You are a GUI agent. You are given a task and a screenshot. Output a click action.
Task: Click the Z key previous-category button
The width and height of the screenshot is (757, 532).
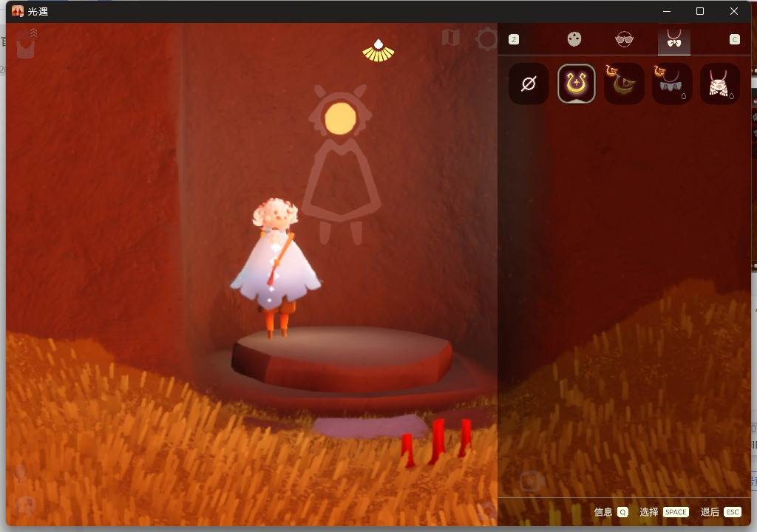(x=514, y=40)
